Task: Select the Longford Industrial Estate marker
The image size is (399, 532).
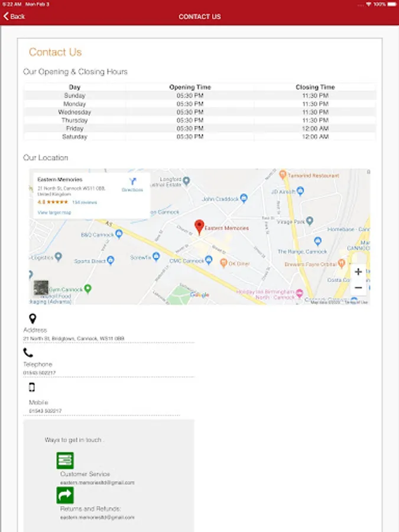Action: 186,181
